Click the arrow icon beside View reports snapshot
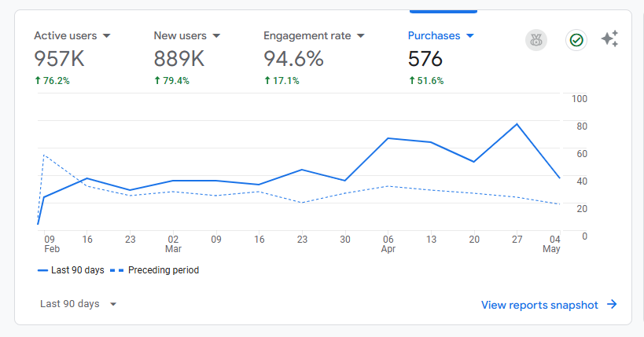644x337 pixels. [x=612, y=305]
